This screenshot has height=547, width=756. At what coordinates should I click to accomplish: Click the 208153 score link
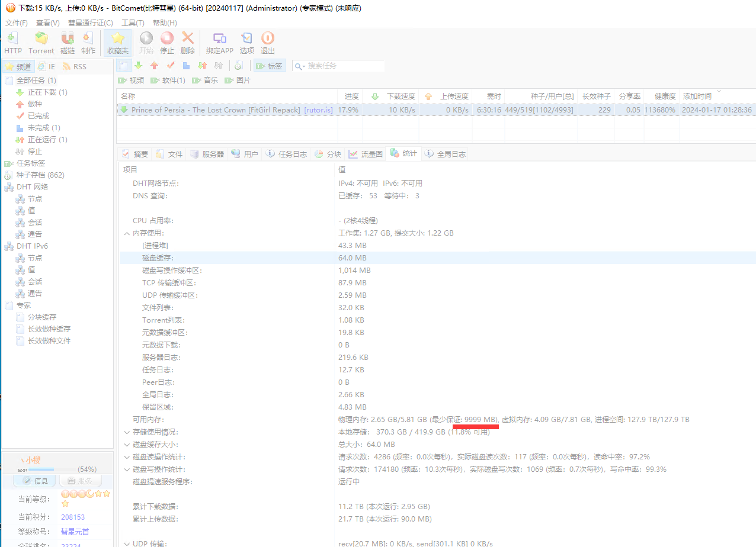[73, 517]
